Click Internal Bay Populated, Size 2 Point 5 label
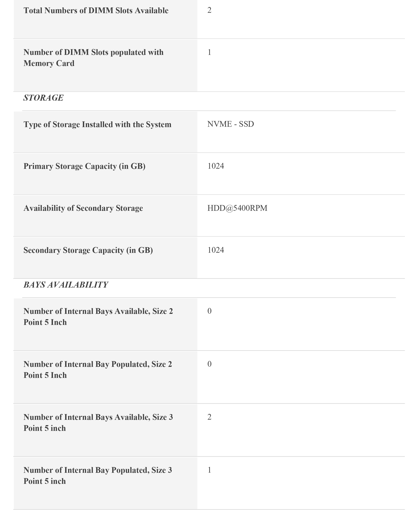Viewport: 420px width, 529px height. pos(98,369)
